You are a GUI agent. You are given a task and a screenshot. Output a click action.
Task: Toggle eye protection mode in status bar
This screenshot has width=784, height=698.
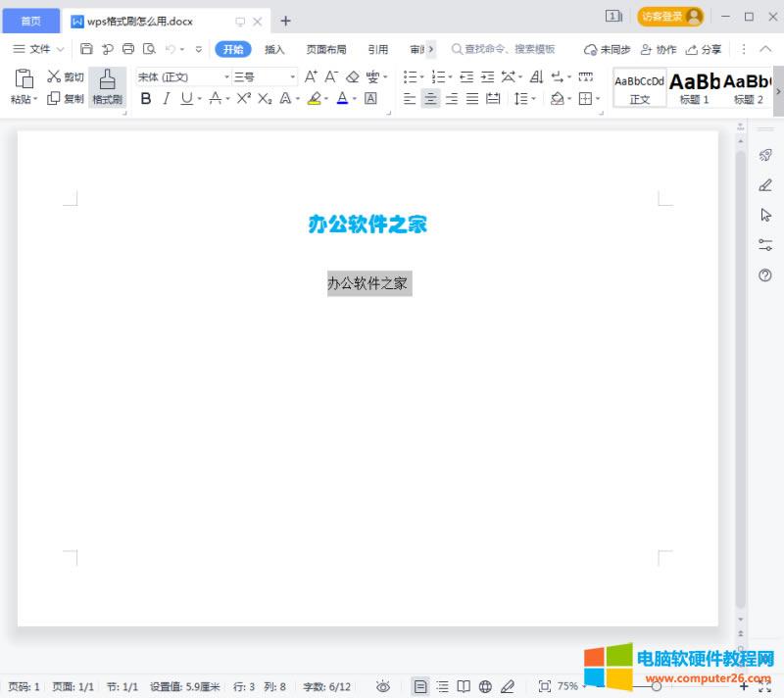tap(383, 686)
